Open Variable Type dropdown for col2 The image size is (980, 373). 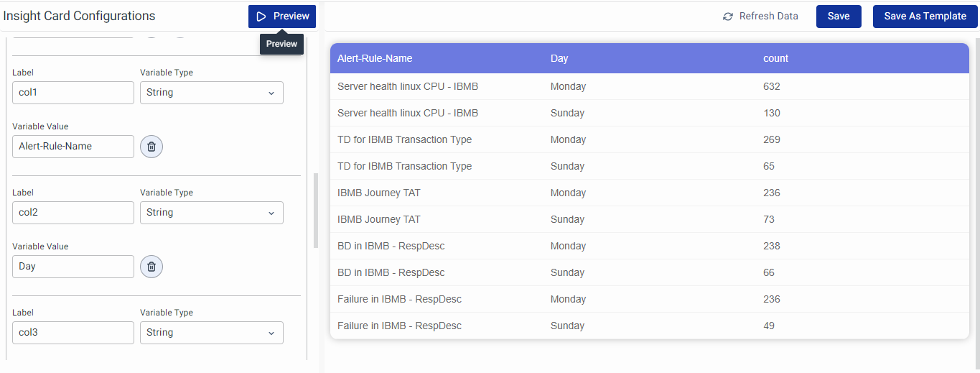[211, 213]
